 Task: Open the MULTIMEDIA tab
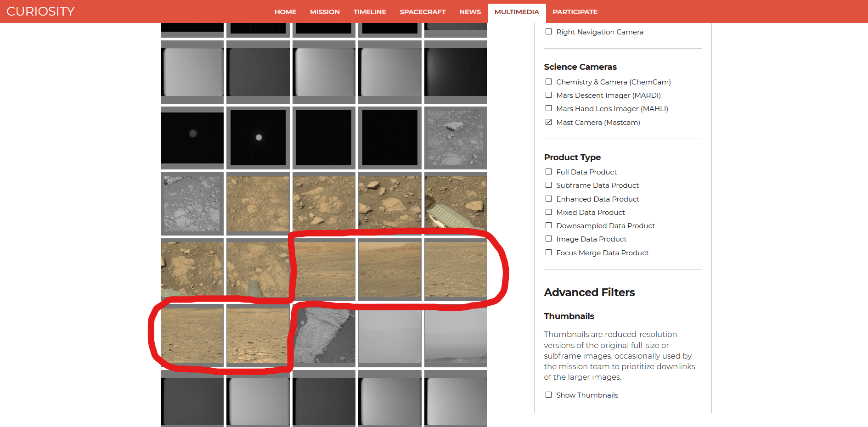tap(516, 12)
